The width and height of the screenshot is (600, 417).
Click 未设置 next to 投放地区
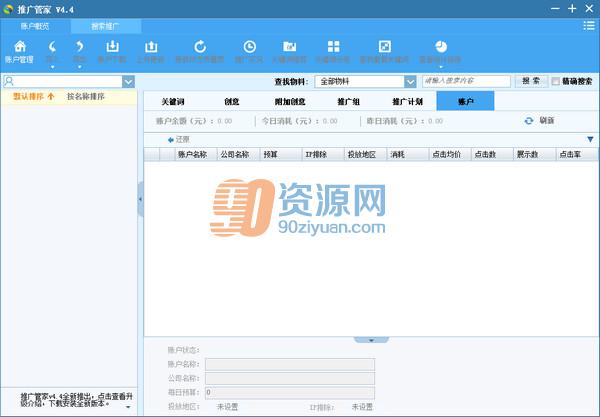(x=227, y=407)
